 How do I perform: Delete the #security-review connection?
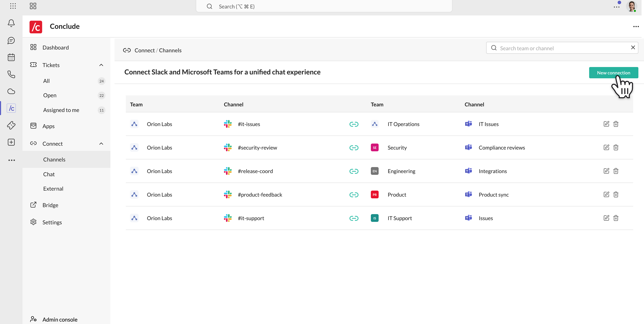click(x=616, y=147)
